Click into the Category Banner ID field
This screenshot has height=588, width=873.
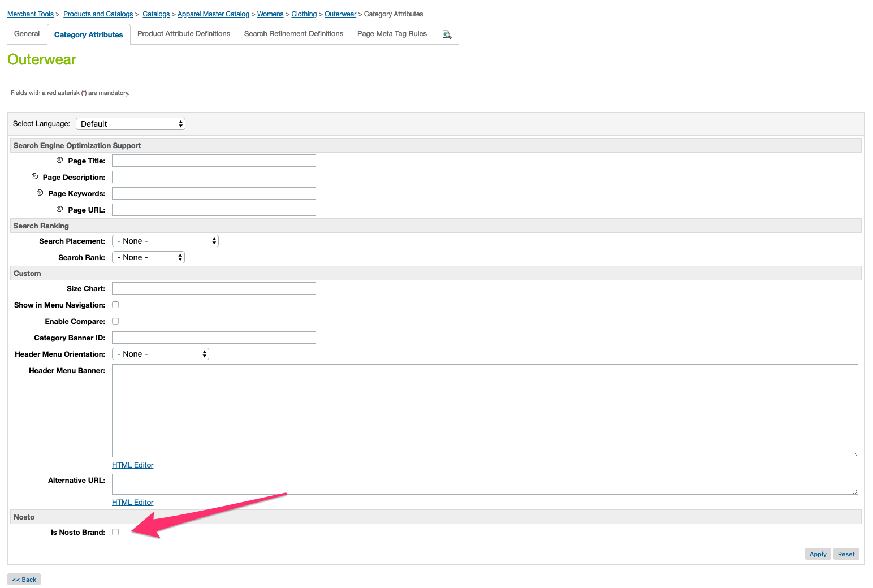pos(214,338)
